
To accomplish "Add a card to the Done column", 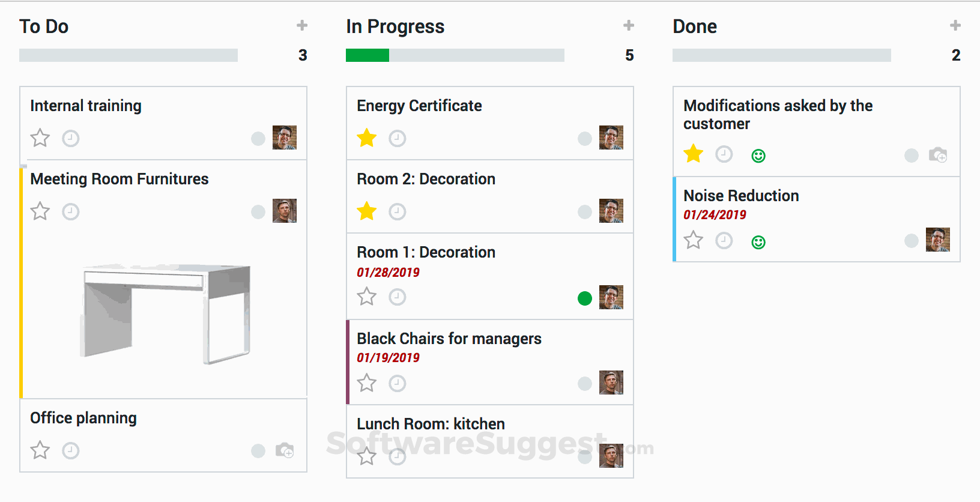I will [955, 25].
